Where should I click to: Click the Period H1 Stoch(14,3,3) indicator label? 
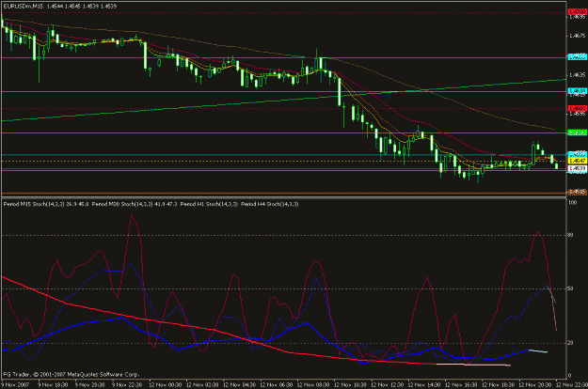pyautogui.click(x=209, y=204)
